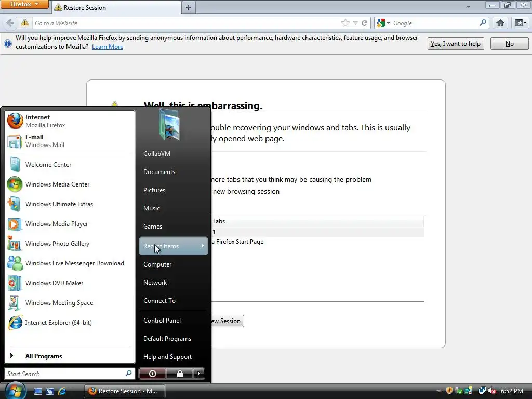Open the Firefox application menu button
The height and width of the screenshot is (399, 532).
24,4
